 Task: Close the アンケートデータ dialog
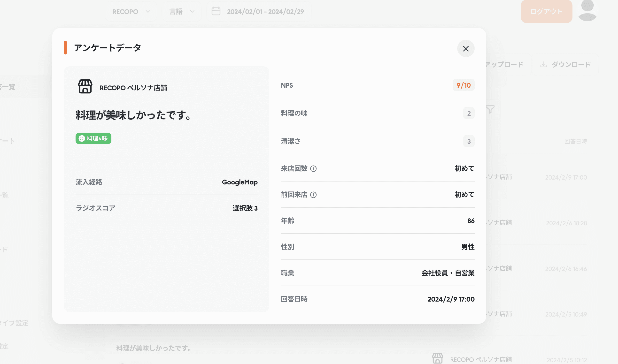click(x=466, y=49)
